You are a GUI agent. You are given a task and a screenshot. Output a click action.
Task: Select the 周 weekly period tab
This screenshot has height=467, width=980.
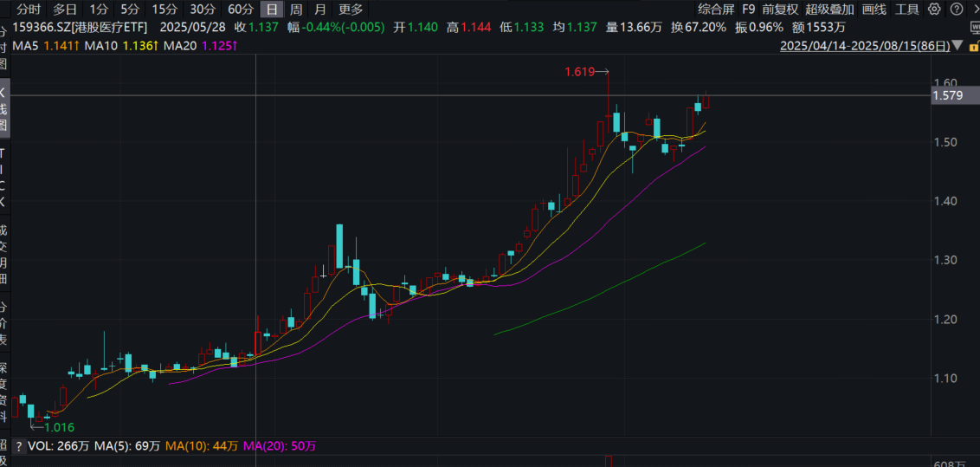click(296, 9)
